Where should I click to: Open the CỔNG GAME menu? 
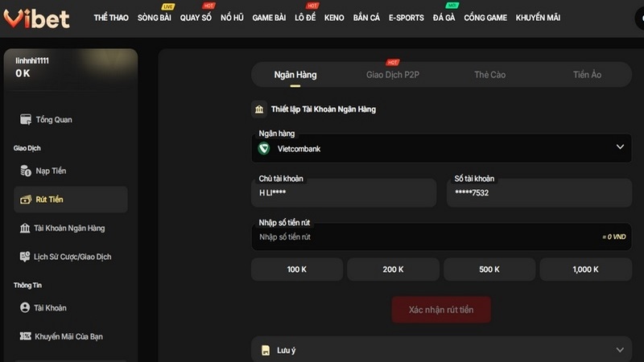tap(485, 18)
